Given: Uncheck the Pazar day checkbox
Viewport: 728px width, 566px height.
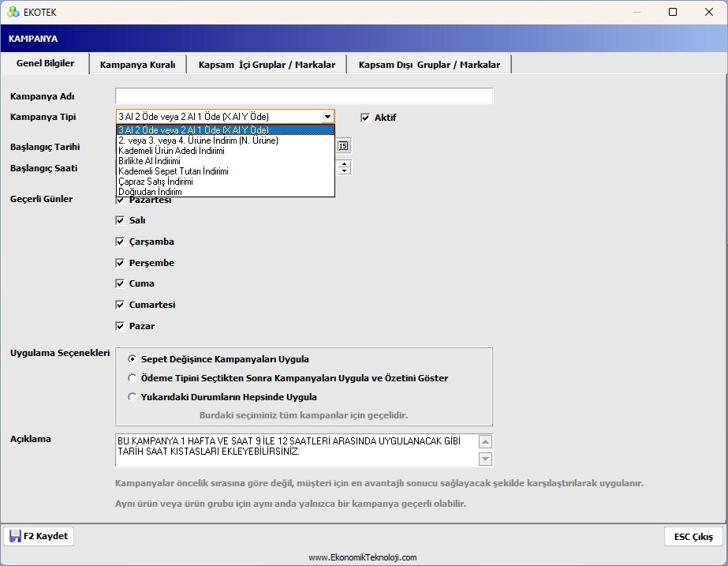Looking at the screenshot, I should (121, 326).
